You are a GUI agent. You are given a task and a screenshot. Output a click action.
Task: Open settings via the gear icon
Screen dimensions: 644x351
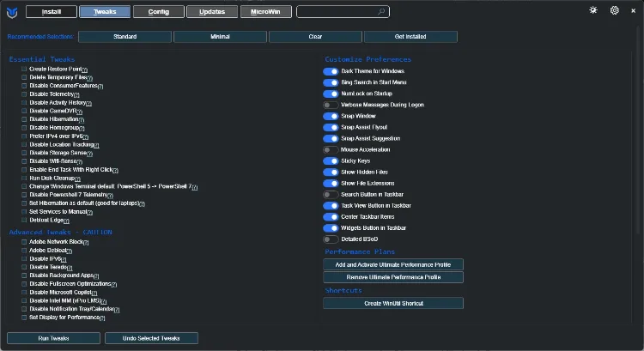615,11
